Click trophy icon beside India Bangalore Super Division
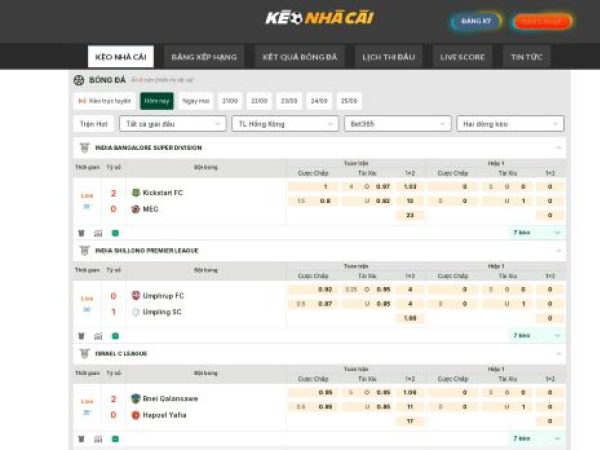This screenshot has height=450, width=600. tap(84, 147)
